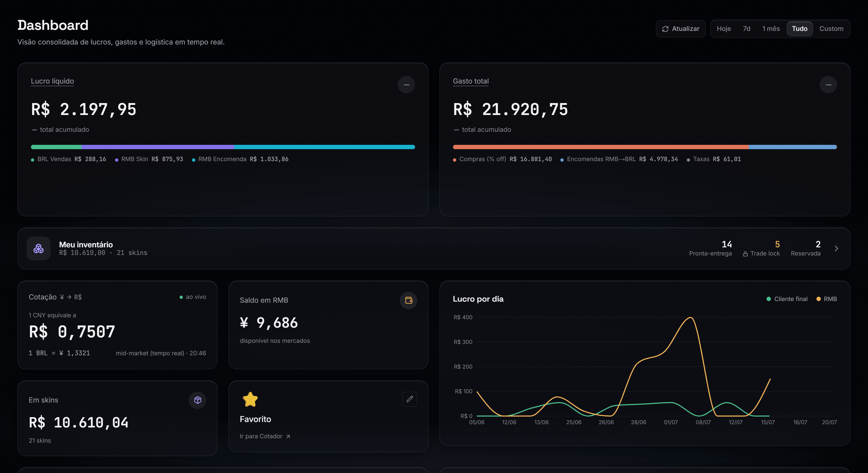The image size is (868, 473).
Task: Click the blue dot beside Encomendas RMB→BRL
Action: (562, 160)
